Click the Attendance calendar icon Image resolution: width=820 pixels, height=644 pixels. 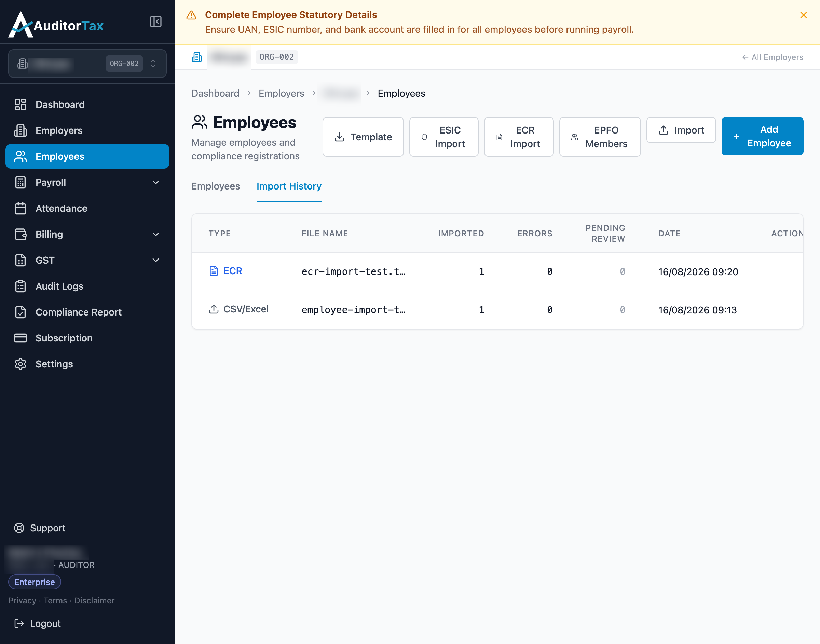(20, 209)
